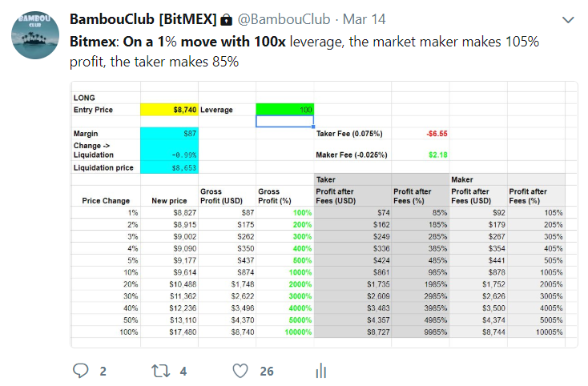Like the tweet with the heart icon
The image size is (588, 386).
pyautogui.click(x=240, y=371)
